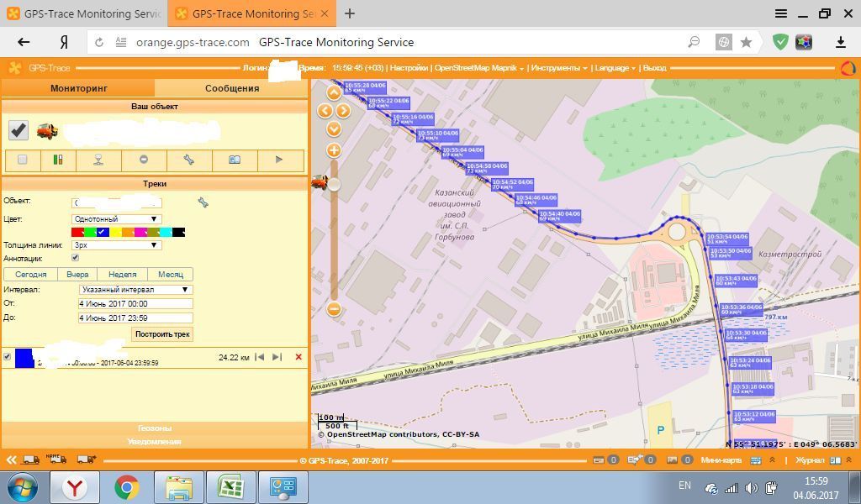The width and height of the screenshot is (861, 504).
Task: Open the Цвет Однотонный dropdown
Action: [x=116, y=219]
